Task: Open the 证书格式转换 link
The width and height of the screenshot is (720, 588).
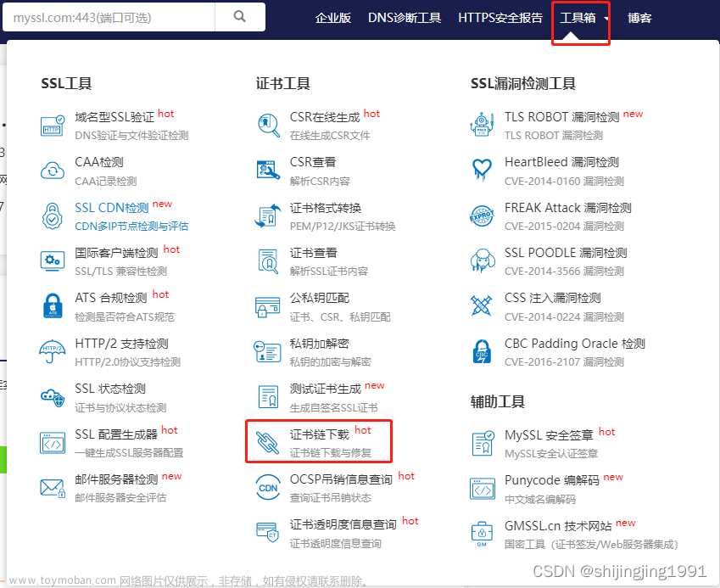Action: pyautogui.click(x=326, y=208)
